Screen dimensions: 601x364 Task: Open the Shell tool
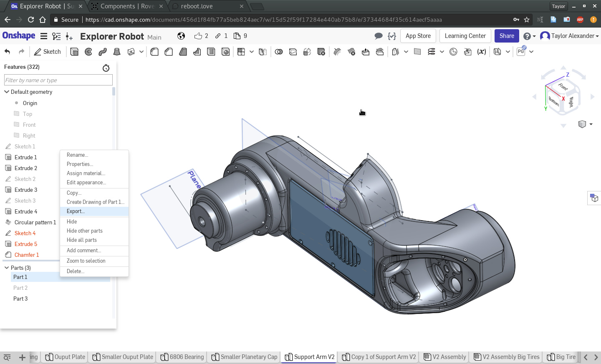pyautogui.click(x=211, y=52)
